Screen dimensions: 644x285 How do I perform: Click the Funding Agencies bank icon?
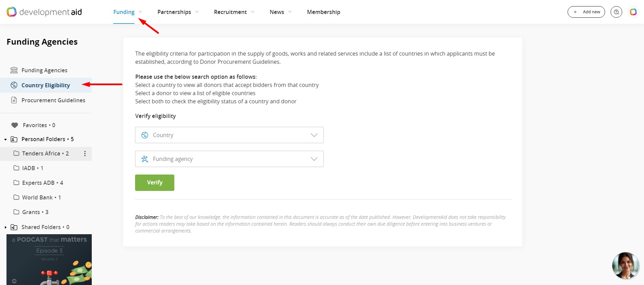click(14, 70)
